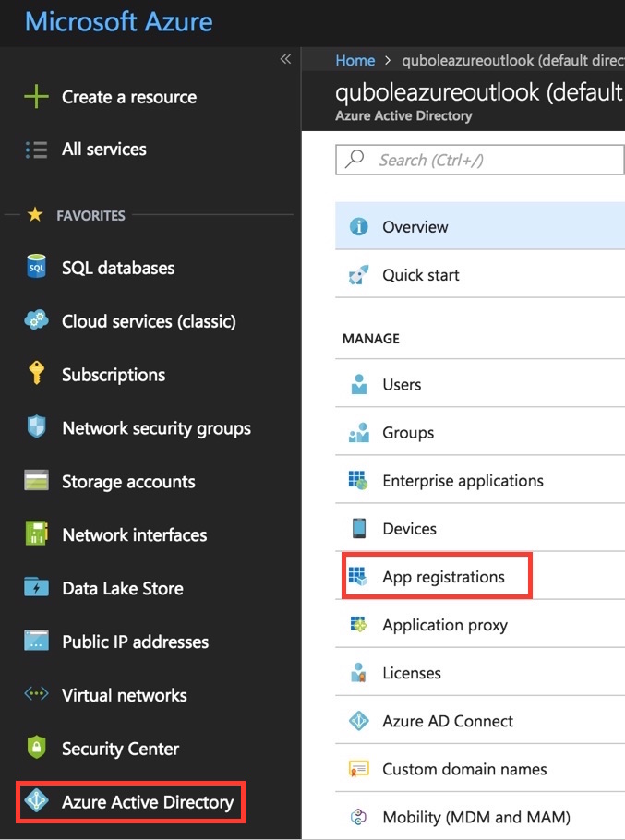This screenshot has height=840, width=625.
Task: Click the Azure AD Connect diamond icon
Action: (359, 721)
